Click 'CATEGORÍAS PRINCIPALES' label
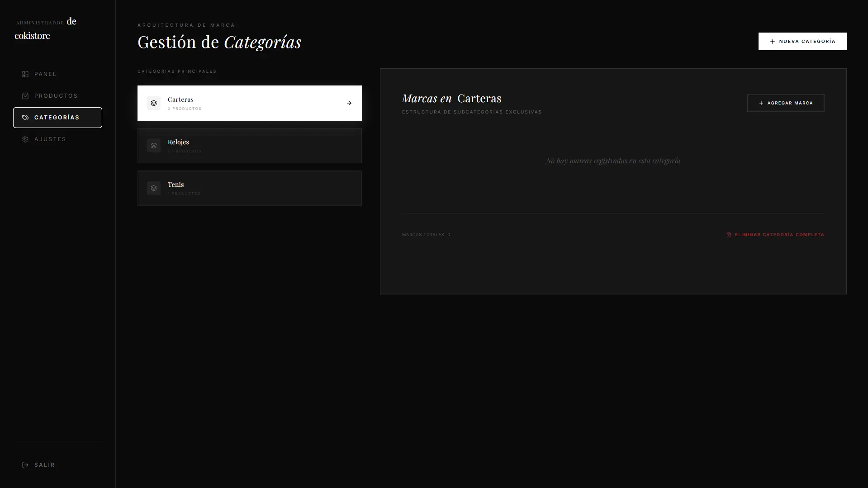The image size is (868, 488). pyautogui.click(x=177, y=71)
